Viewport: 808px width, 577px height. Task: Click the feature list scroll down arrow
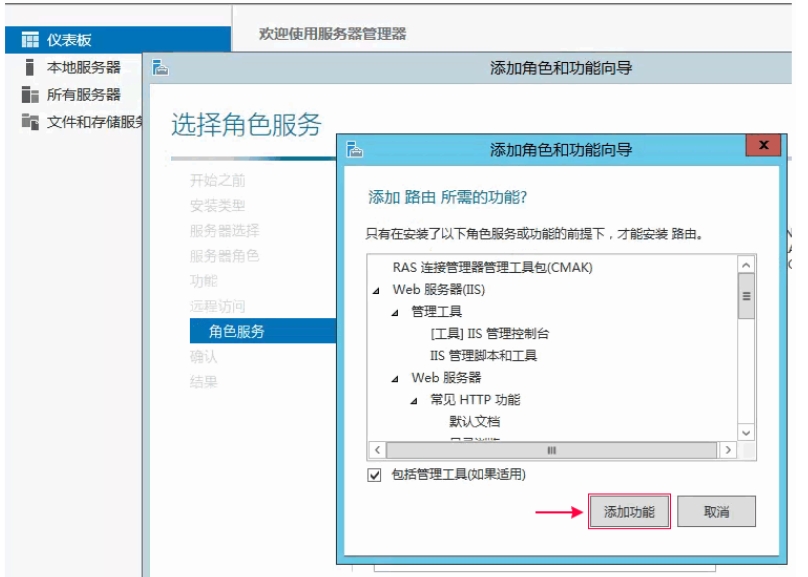746,433
